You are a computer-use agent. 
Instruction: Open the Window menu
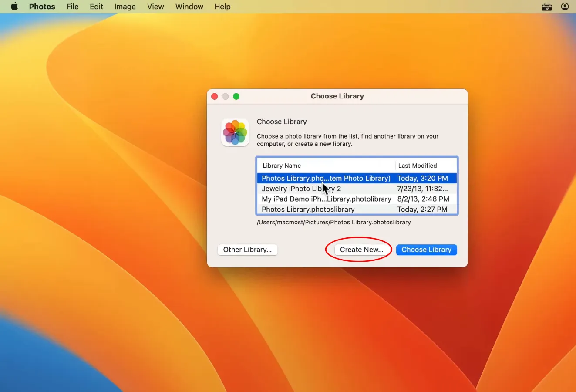(x=189, y=7)
